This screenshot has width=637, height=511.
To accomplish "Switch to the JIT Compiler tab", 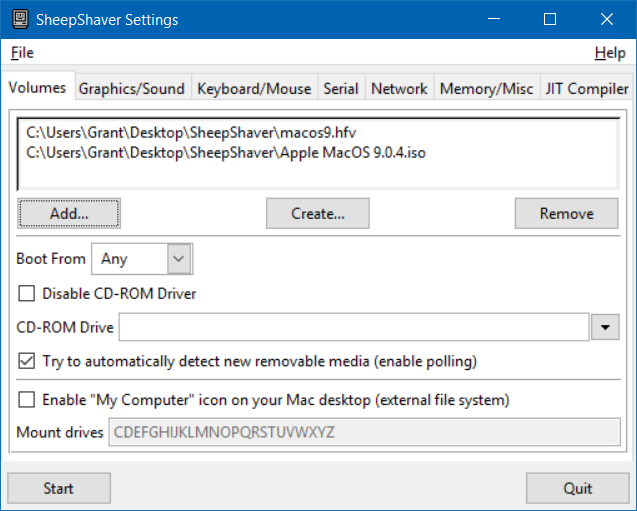I will [586, 89].
